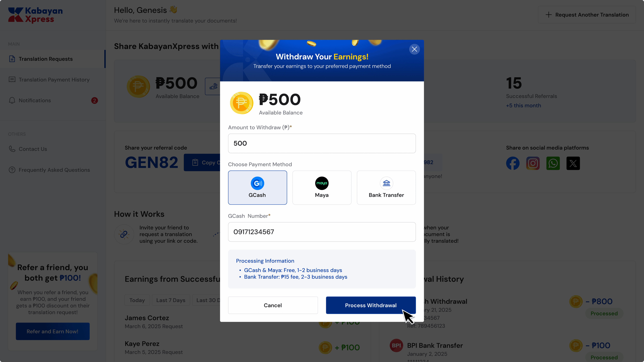Click Process Withdrawal button
The image size is (644, 362).
coord(371,305)
